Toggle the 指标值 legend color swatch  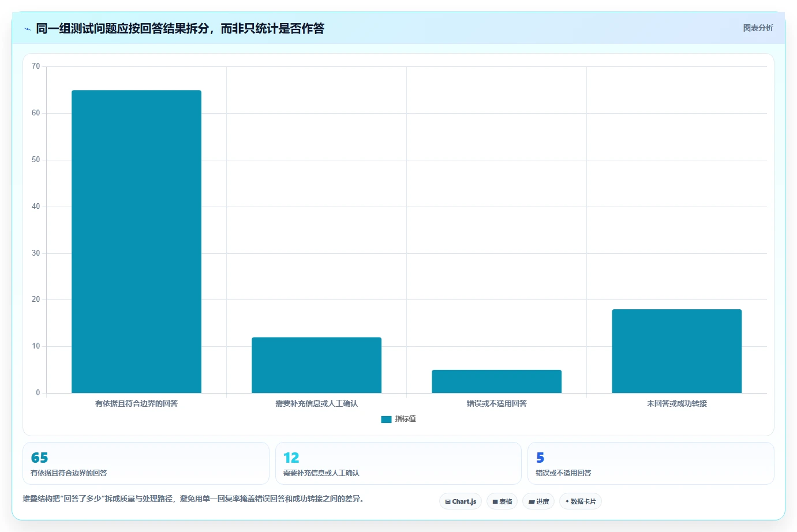(386, 419)
